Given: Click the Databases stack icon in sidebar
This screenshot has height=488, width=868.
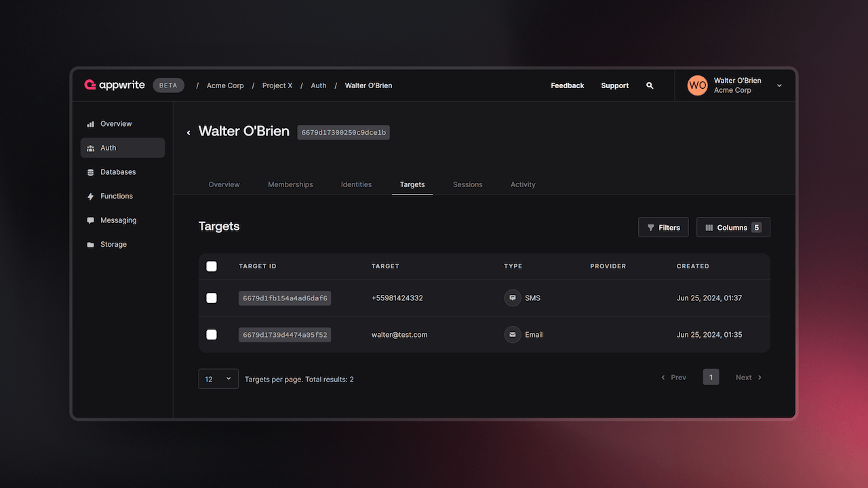Looking at the screenshot, I should 91,172.
